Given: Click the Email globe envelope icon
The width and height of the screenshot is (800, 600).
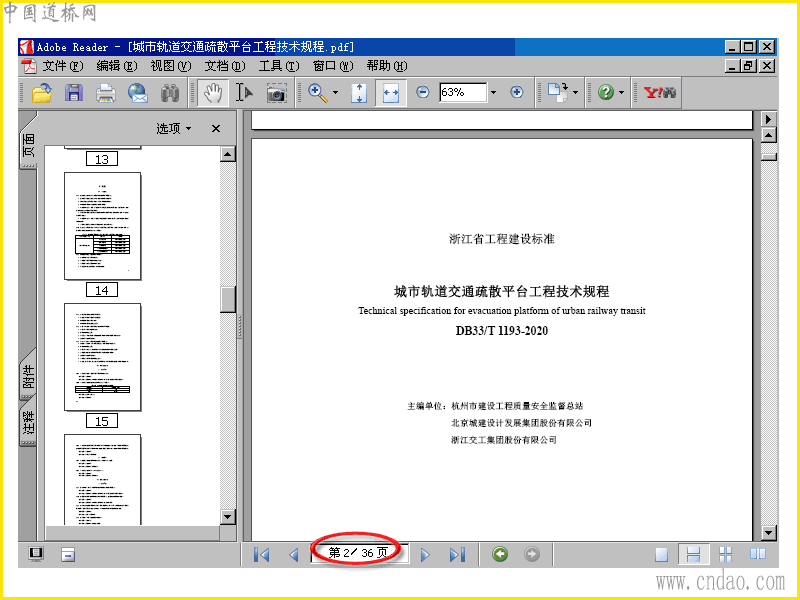Looking at the screenshot, I should [138, 93].
